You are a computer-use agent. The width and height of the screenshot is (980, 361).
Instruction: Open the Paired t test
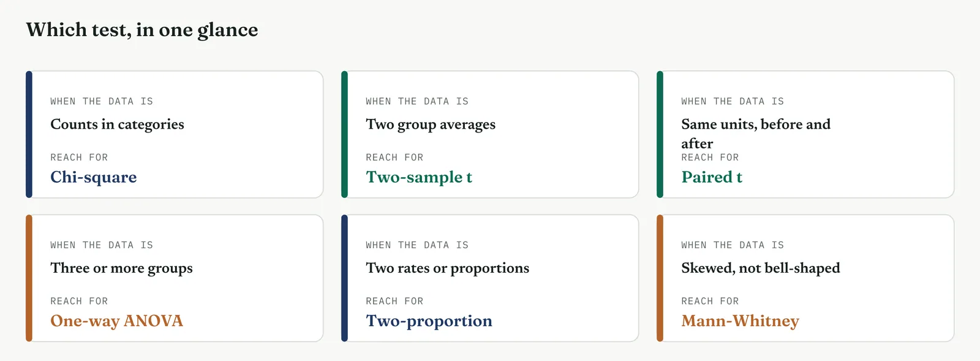712,177
